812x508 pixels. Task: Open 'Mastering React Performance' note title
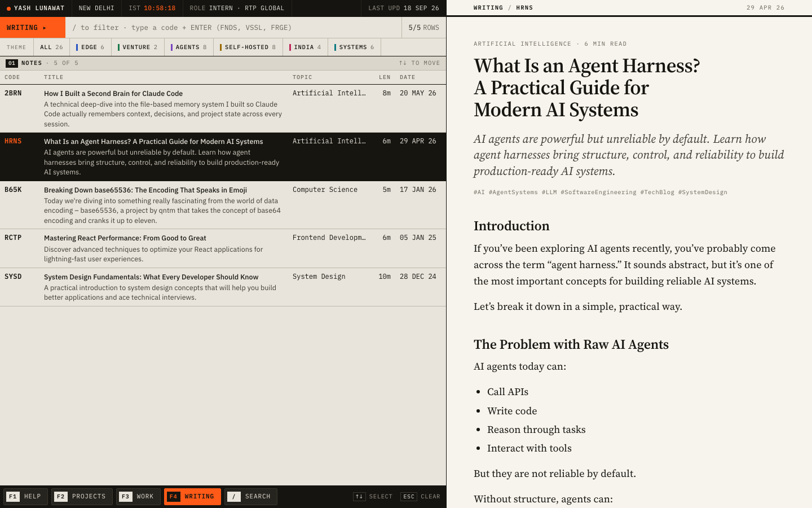coord(125,238)
